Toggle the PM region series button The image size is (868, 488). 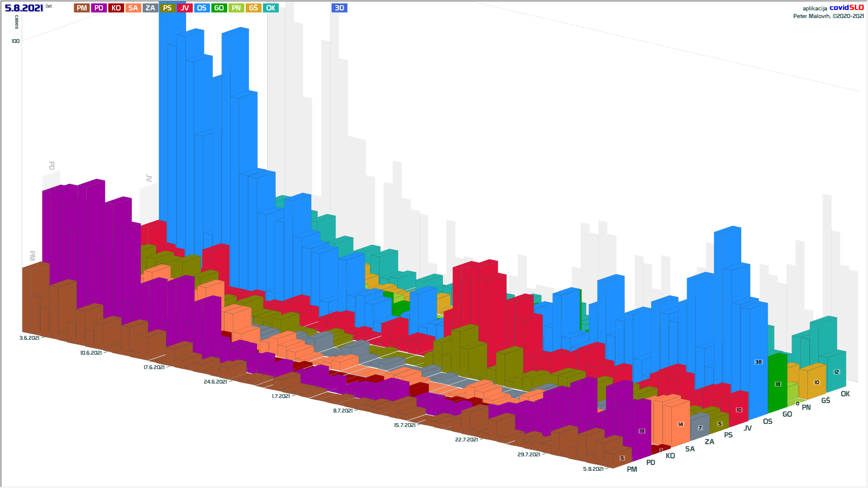[x=82, y=8]
